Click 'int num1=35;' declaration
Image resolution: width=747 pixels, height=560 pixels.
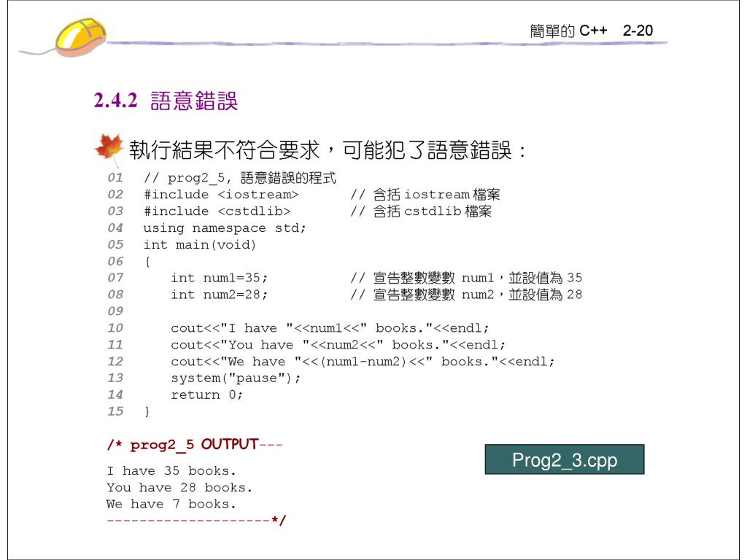(219, 278)
